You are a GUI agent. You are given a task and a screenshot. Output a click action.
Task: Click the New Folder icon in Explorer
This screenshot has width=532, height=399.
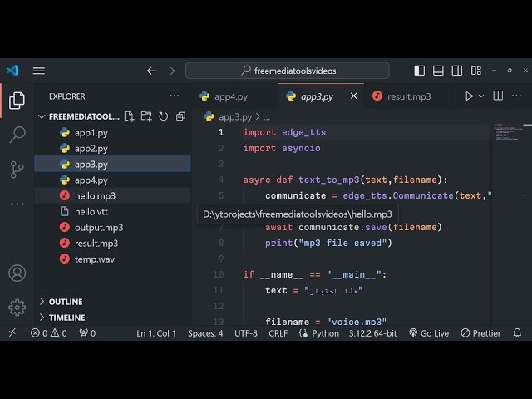pos(146,116)
